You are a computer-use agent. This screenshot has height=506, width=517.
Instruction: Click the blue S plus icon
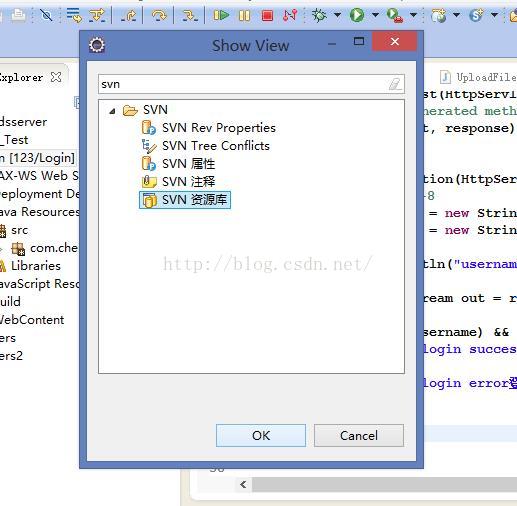[x=476, y=15]
